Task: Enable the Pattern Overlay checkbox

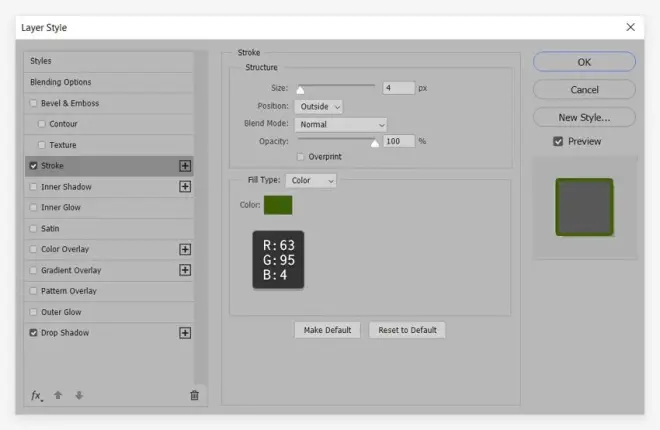Action: click(33, 291)
